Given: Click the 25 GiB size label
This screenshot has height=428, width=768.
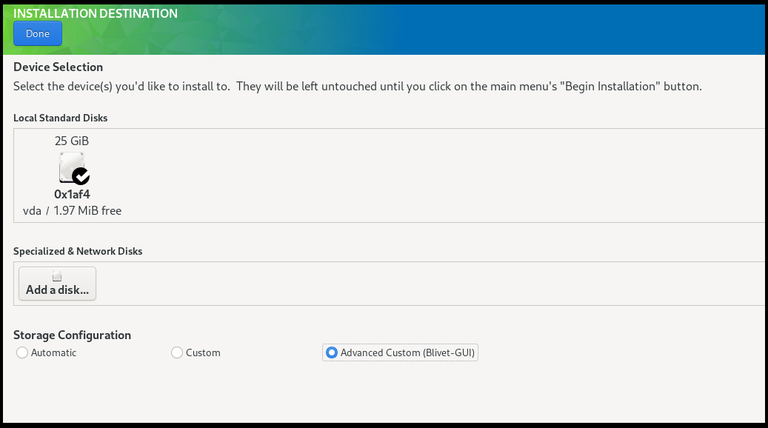Looking at the screenshot, I should click(x=72, y=141).
